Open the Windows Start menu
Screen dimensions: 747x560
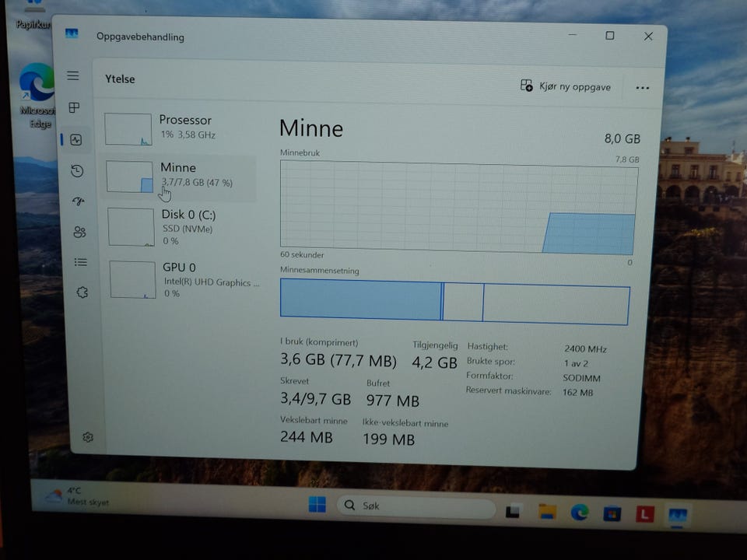(x=317, y=504)
